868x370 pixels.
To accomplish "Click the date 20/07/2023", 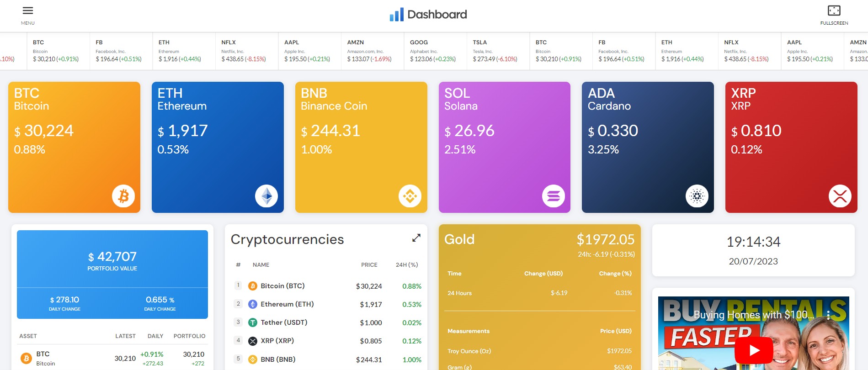I will point(753,261).
